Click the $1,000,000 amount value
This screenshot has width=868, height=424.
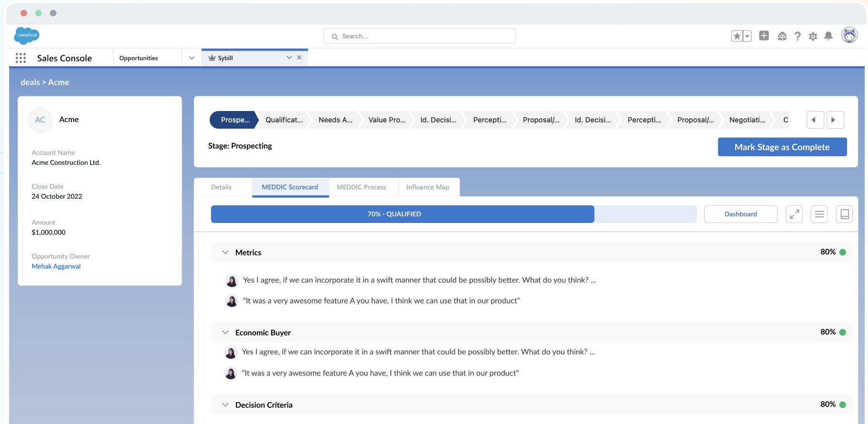tap(49, 232)
